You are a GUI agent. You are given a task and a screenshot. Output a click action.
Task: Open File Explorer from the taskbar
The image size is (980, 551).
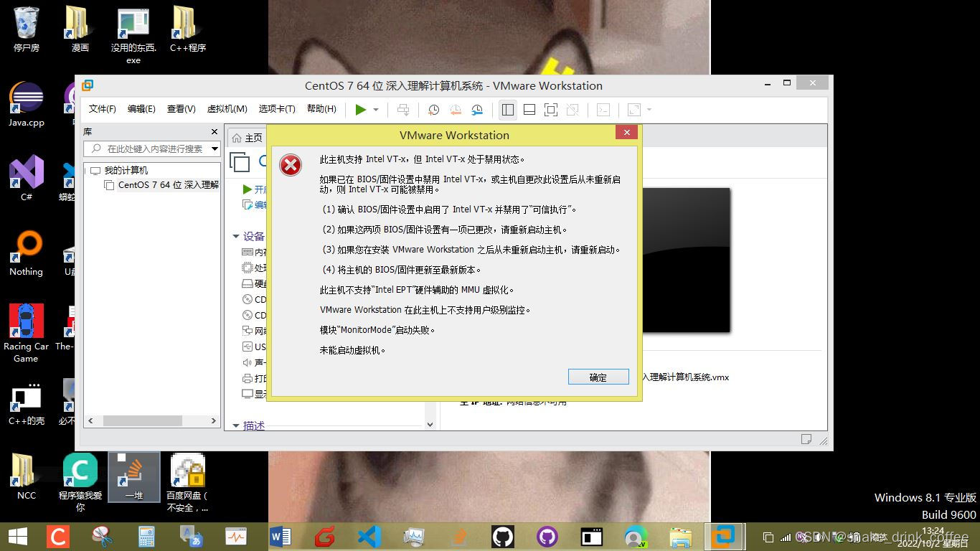(680, 537)
